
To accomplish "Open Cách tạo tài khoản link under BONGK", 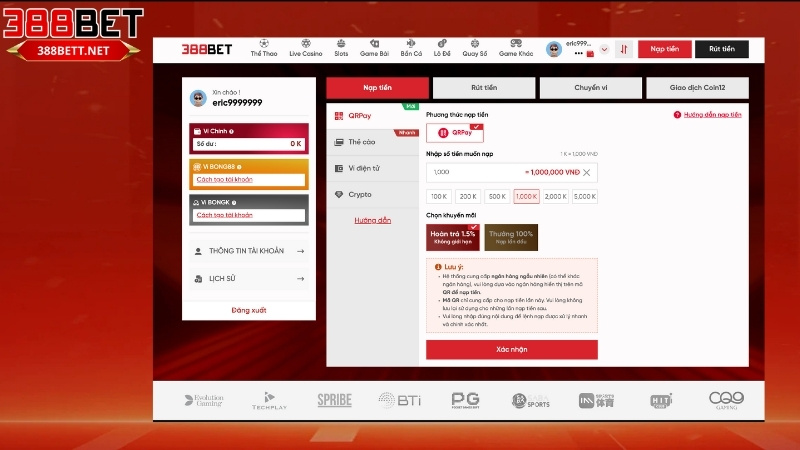I will click(224, 215).
